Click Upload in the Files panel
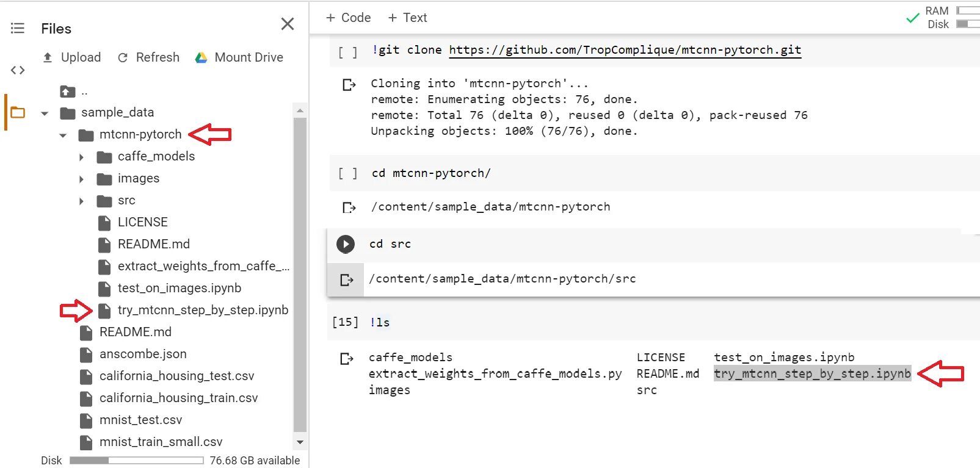 coord(72,57)
